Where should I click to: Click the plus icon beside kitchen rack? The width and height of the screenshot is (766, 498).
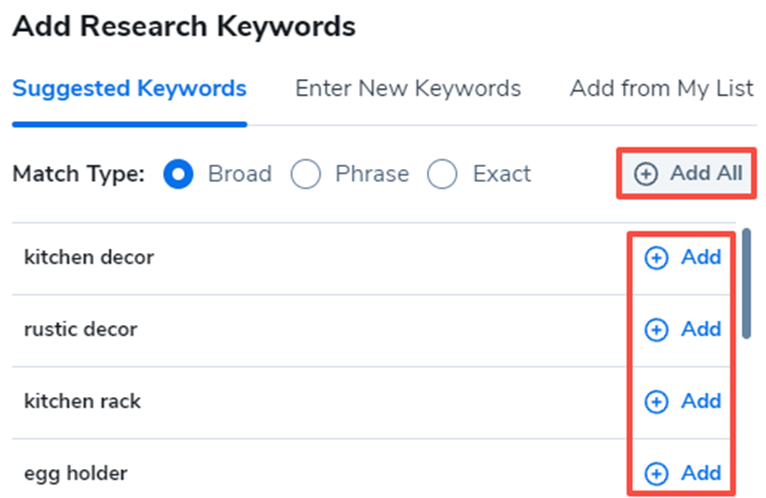click(656, 402)
